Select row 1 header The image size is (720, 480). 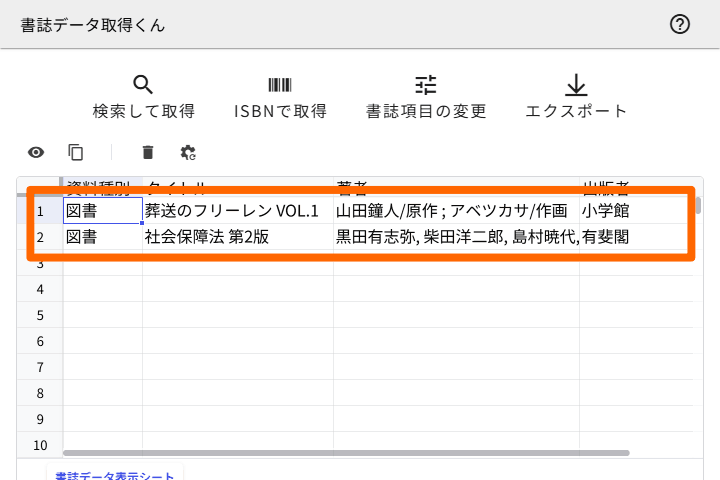point(41,211)
